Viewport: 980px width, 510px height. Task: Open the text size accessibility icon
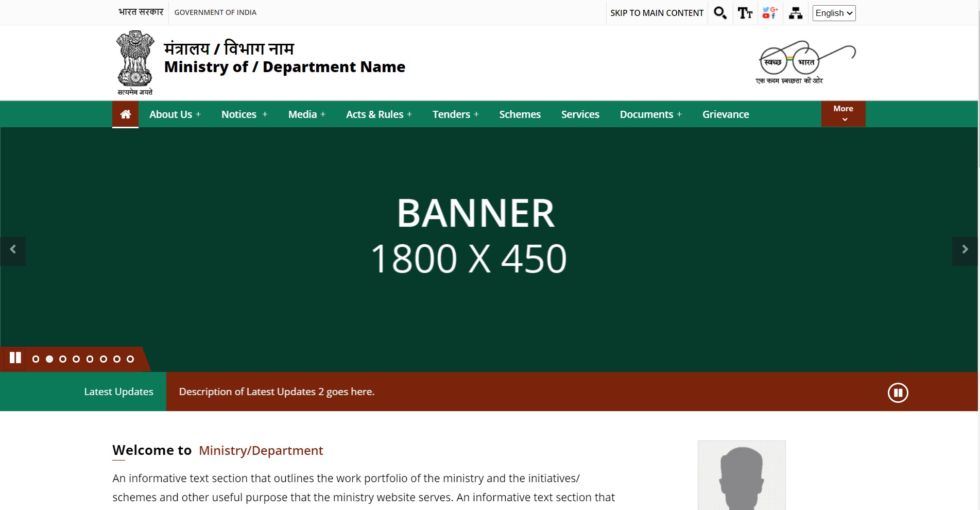745,13
